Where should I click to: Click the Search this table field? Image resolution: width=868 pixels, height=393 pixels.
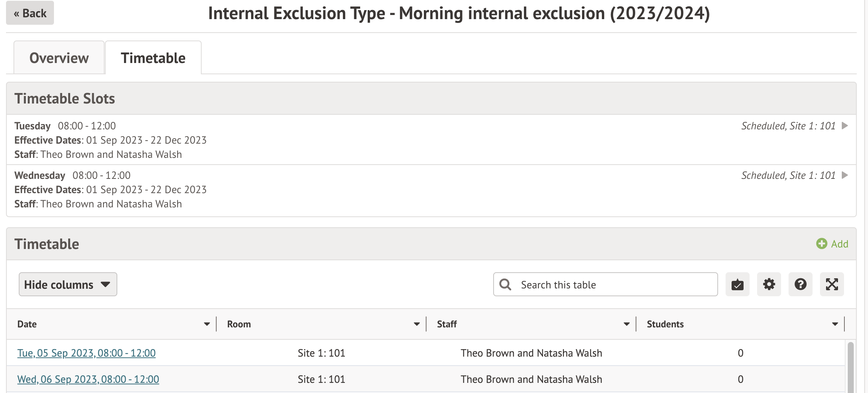pos(615,285)
